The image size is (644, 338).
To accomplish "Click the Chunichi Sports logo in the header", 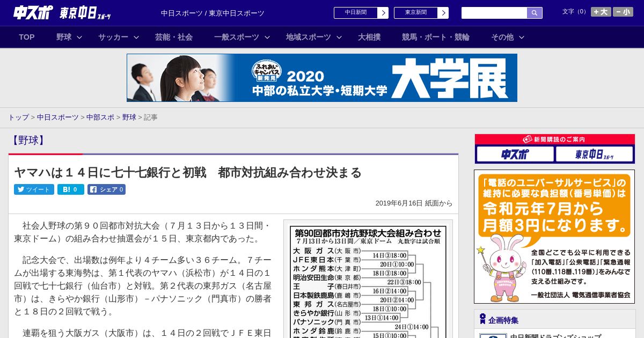I will coord(33,13).
